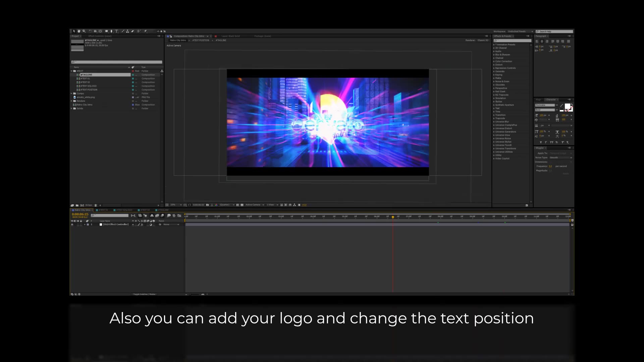The image size is (644, 362).
Task: Expand Blur & Sharpen effects category
Action: (x=494, y=55)
